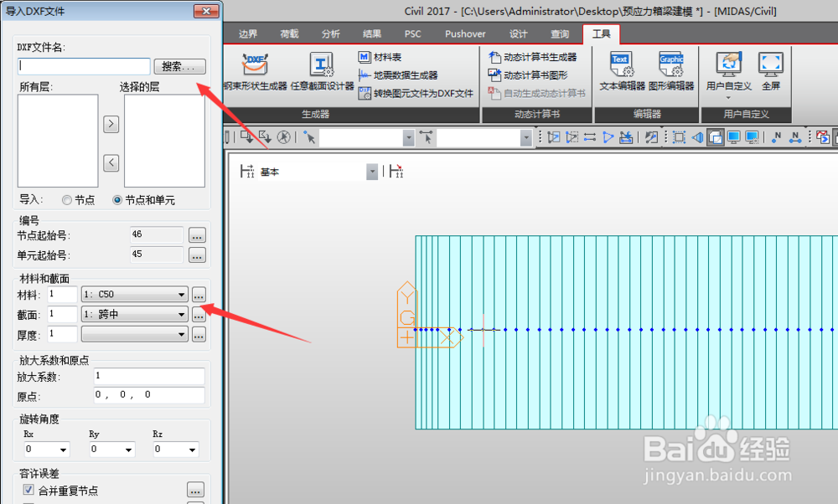Screen dimensions: 838x504
Task: Switch to the 结果 ribbon tab
Action: [x=371, y=34]
